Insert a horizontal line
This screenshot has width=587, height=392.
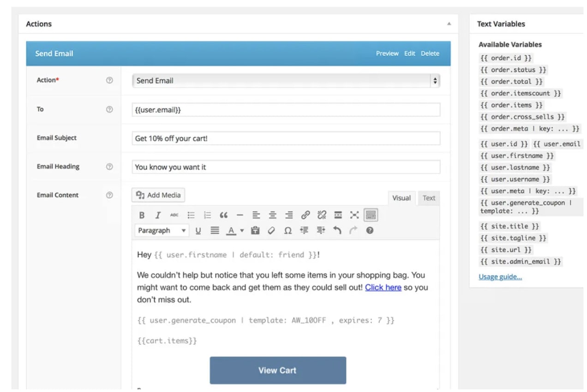click(240, 215)
